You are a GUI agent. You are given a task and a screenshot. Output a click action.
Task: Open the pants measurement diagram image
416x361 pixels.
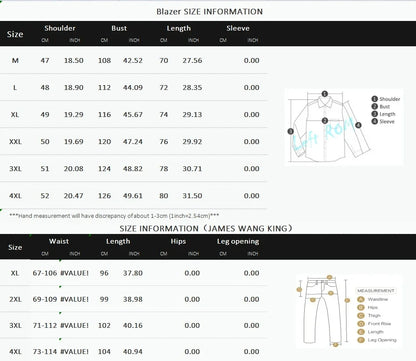349,311
